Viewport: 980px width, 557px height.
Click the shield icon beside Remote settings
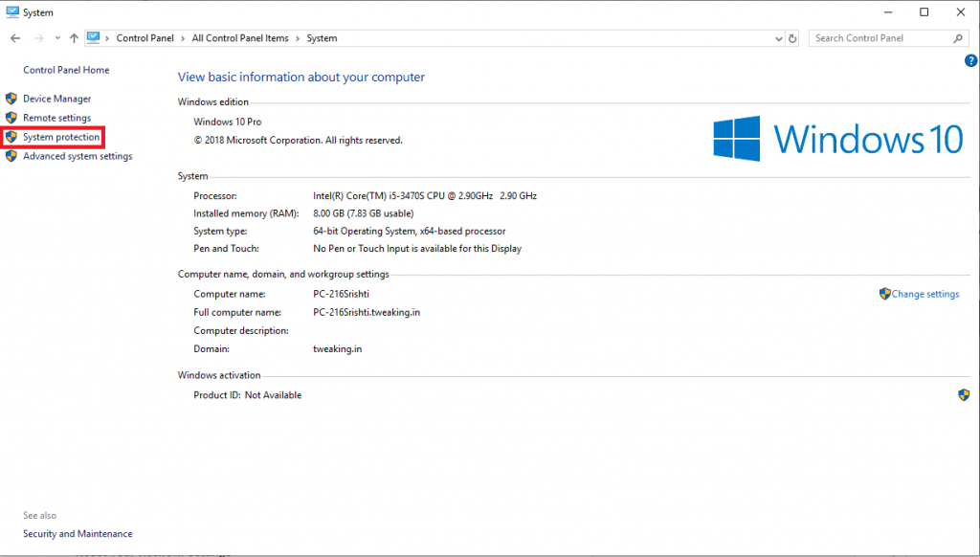click(11, 118)
